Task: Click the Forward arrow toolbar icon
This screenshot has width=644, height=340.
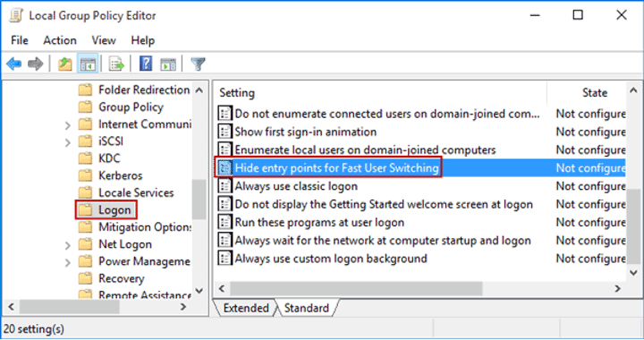Action: [x=35, y=64]
